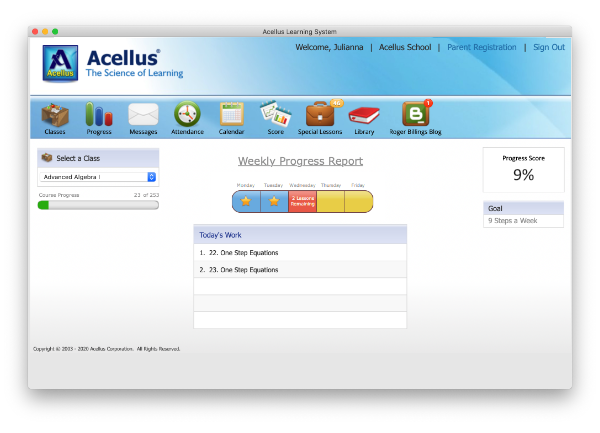Maximize the window with green button
The height and width of the screenshot is (433, 600).
(55, 32)
